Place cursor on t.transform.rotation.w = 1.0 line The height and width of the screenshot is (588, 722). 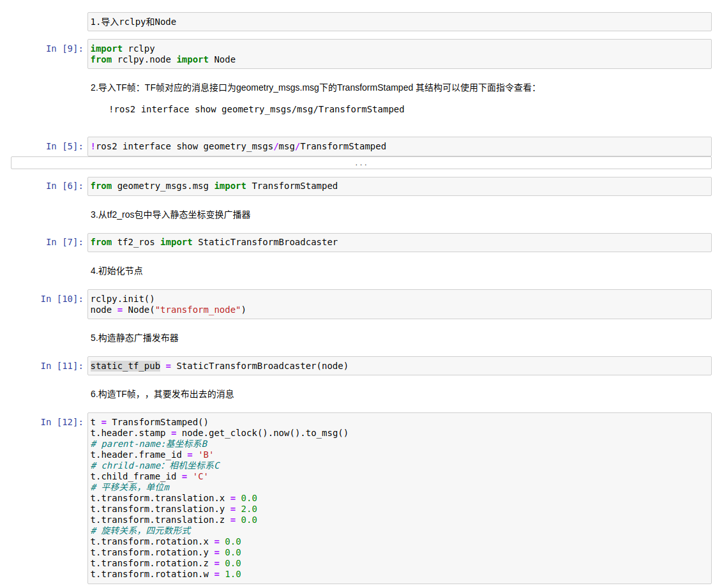165,574
